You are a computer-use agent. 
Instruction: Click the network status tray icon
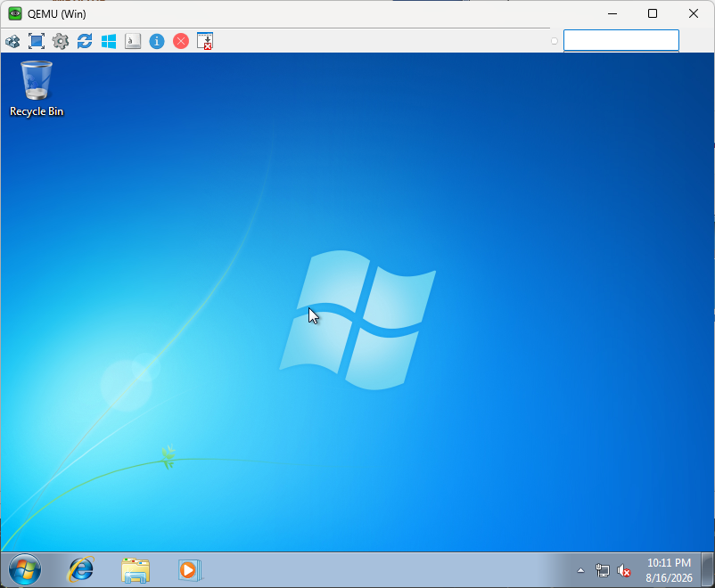click(603, 570)
